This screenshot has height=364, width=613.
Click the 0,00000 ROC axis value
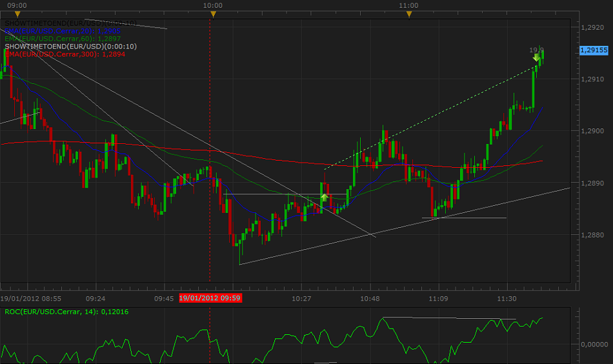coord(593,345)
